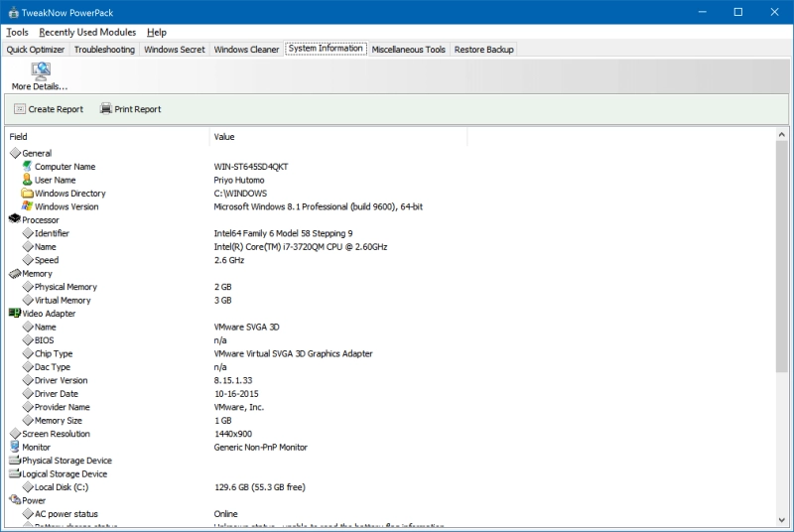Select the Driver Version row label
This screenshot has height=532, width=794.
[x=61, y=380]
